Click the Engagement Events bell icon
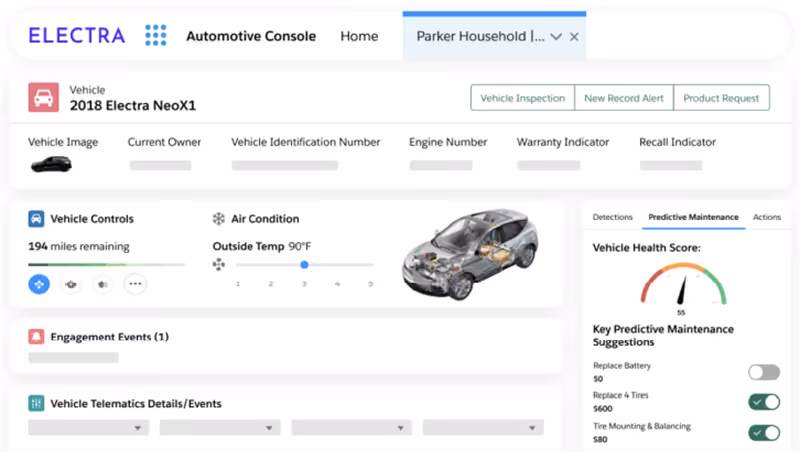This screenshot has height=452, width=800. coord(36,337)
